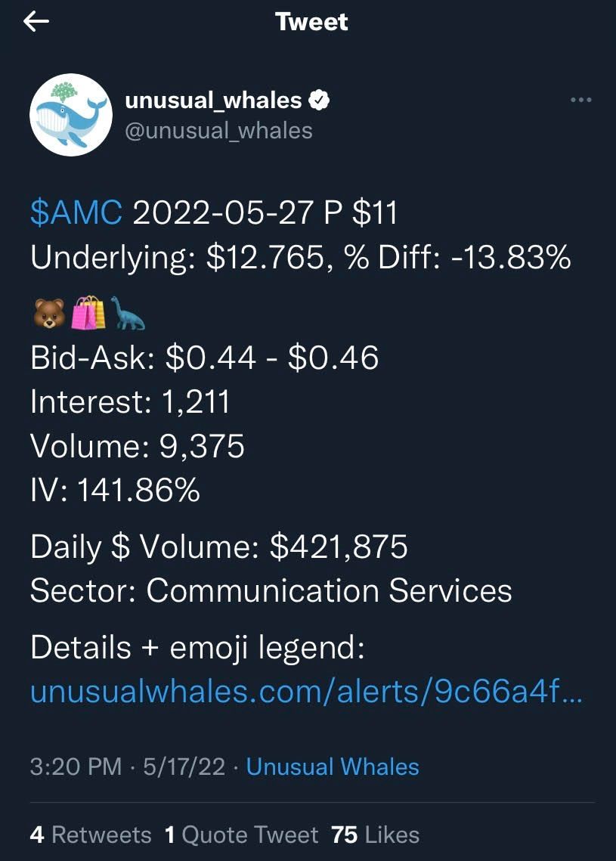Click the Tweet header title
The image size is (616, 861).
click(x=311, y=22)
